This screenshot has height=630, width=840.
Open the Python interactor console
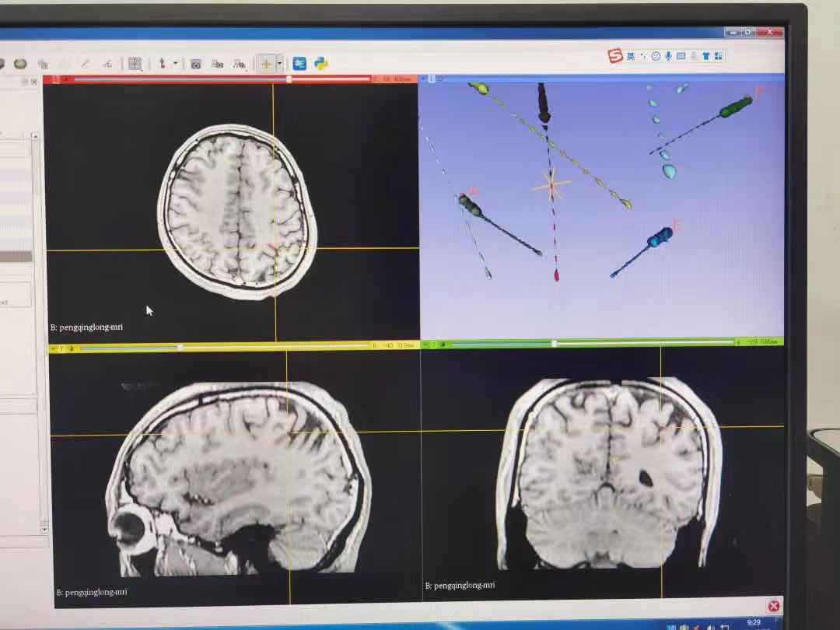click(x=320, y=64)
